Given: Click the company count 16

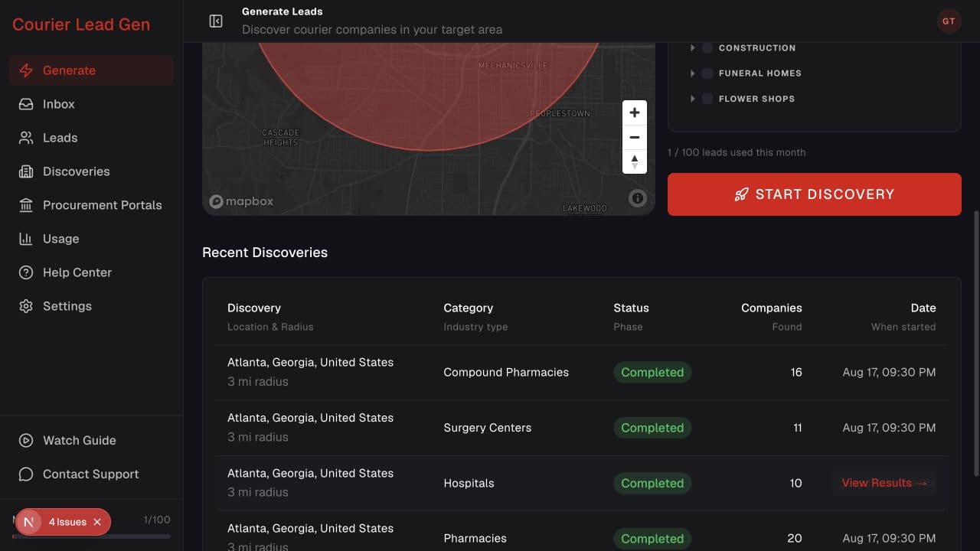Looking at the screenshot, I should (796, 373).
